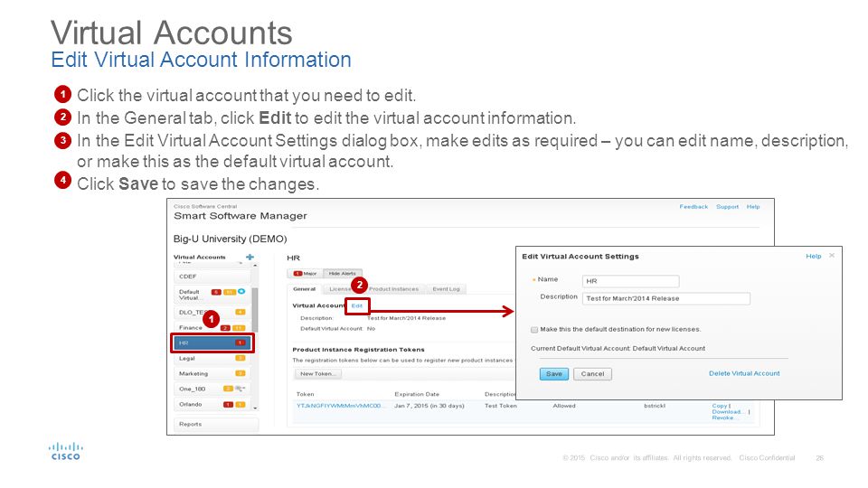Click 'Jan 7, 2015 (in 30 days)' cell
This screenshot has width=868, height=488.
pos(429,406)
